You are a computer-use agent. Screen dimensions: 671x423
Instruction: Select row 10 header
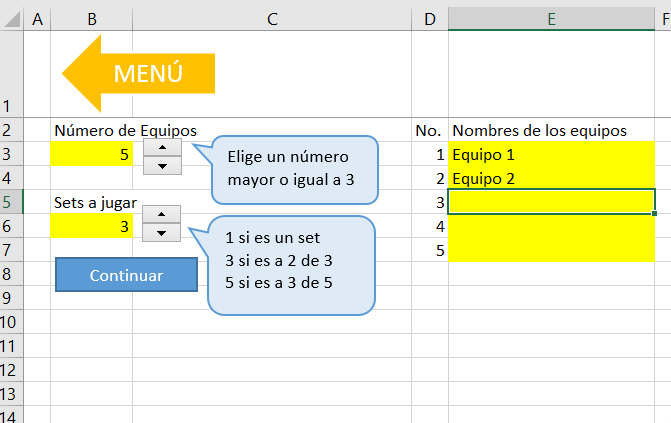coord(11,322)
